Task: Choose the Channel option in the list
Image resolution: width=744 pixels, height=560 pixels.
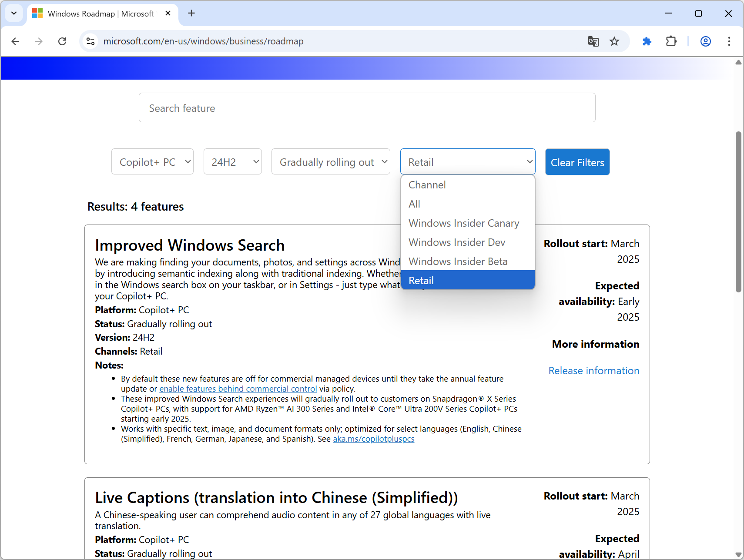Action: point(468,185)
